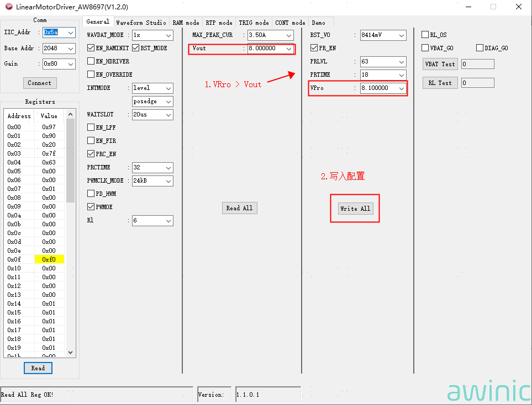The image size is (532, 405).
Task: Open the PRLVL dropdown
Action: [x=383, y=62]
